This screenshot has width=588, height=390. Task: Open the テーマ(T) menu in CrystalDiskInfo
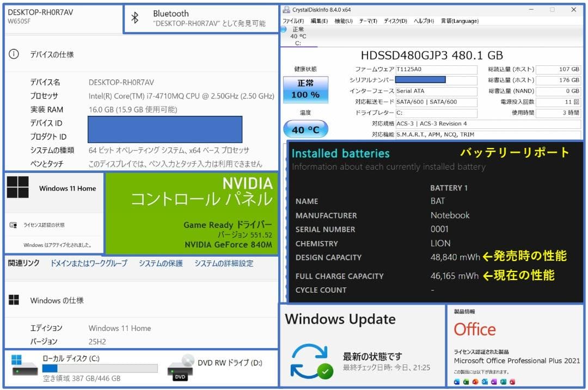point(368,21)
